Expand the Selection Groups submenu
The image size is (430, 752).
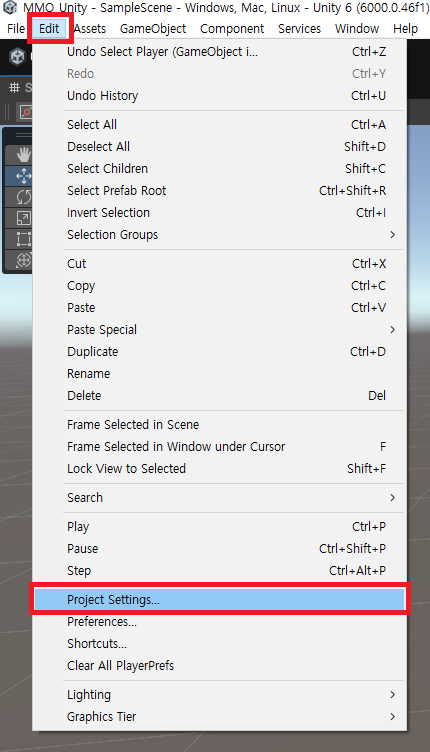220,235
